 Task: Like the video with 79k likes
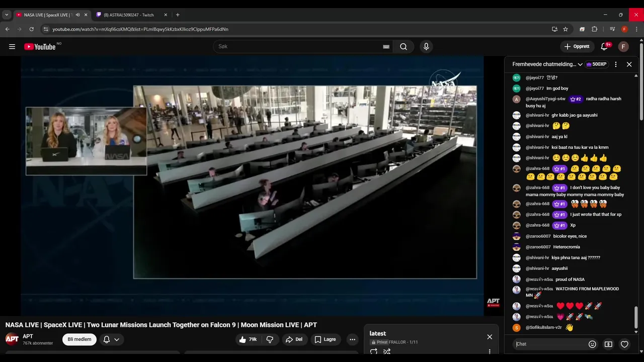pyautogui.click(x=248, y=339)
